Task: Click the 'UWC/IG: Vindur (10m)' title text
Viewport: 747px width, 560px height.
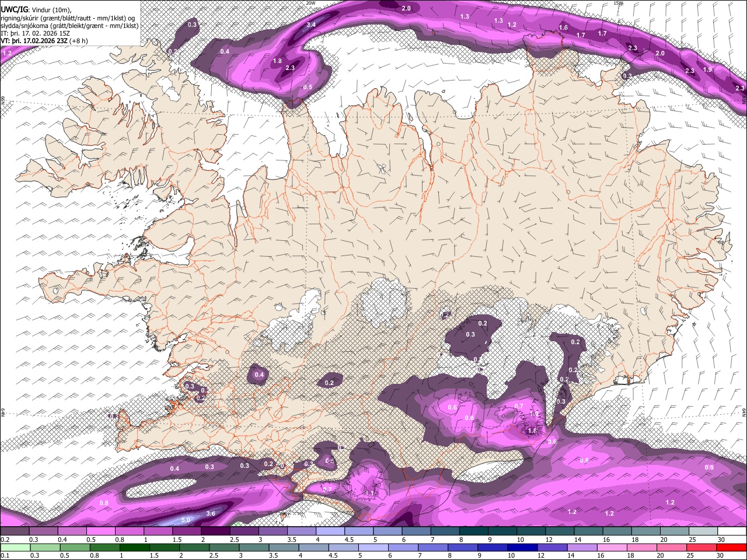Action: (x=36, y=9)
